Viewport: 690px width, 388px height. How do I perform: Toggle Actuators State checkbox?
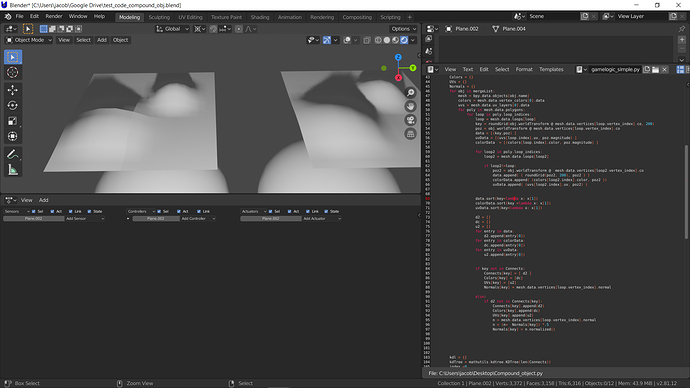[326, 212]
